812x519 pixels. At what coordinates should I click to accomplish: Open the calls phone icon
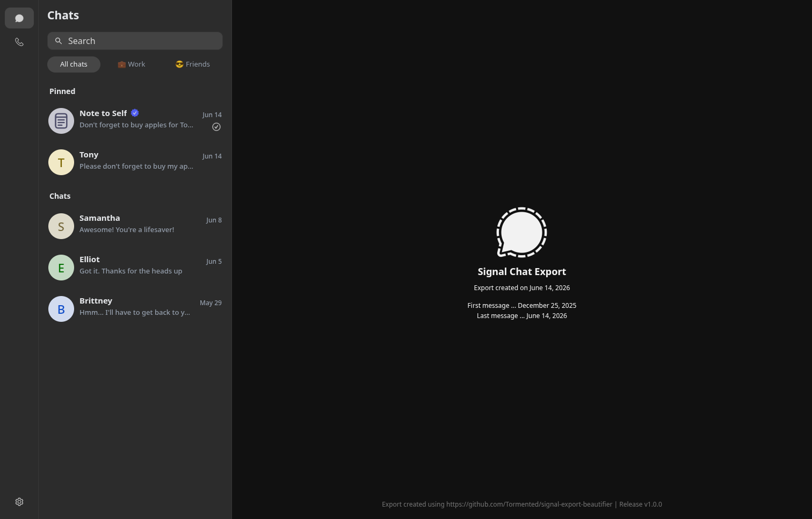point(19,42)
